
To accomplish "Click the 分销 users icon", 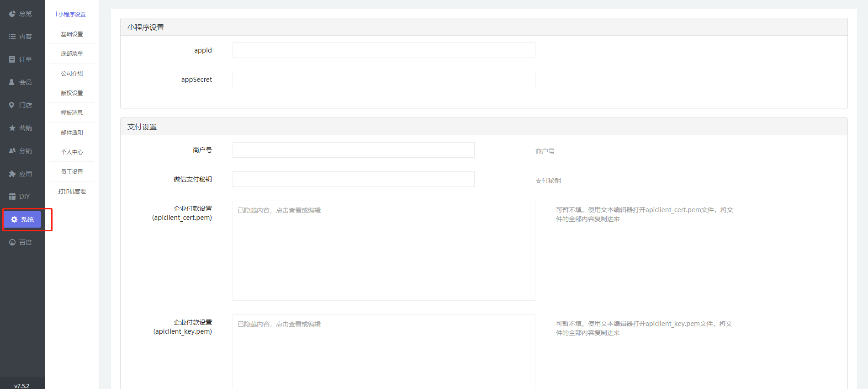I will (x=12, y=151).
